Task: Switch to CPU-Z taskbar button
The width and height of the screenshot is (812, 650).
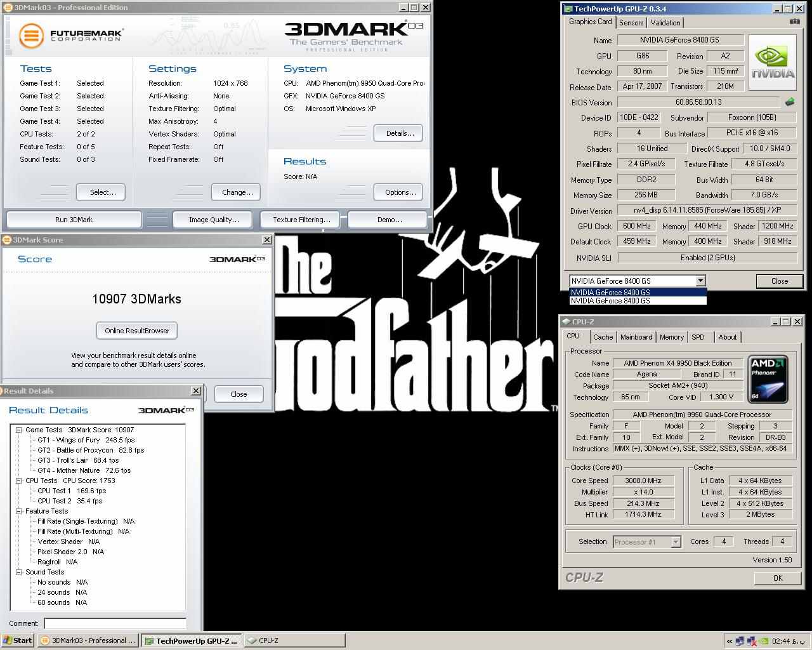Action: [294, 640]
